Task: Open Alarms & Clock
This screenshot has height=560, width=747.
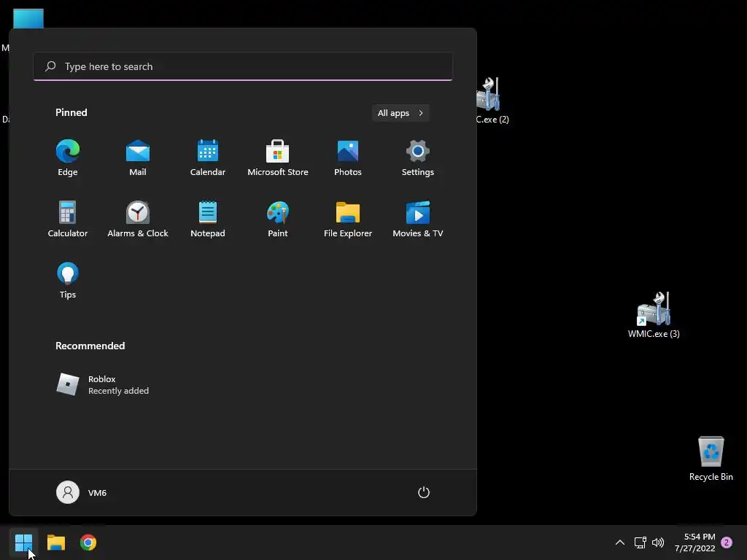Action: click(138, 219)
